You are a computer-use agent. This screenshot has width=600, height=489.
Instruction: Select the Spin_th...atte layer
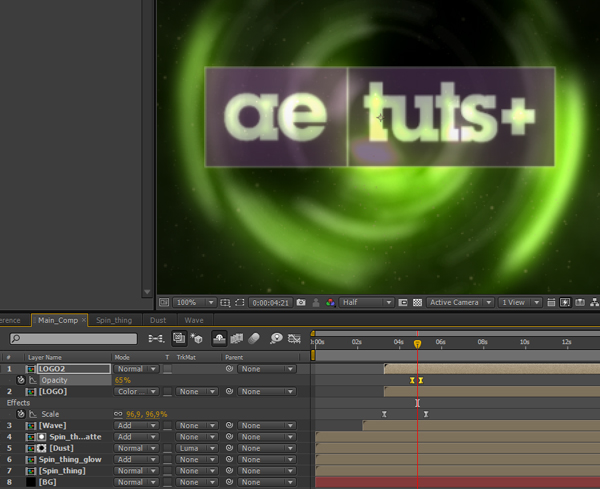(x=75, y=437)
